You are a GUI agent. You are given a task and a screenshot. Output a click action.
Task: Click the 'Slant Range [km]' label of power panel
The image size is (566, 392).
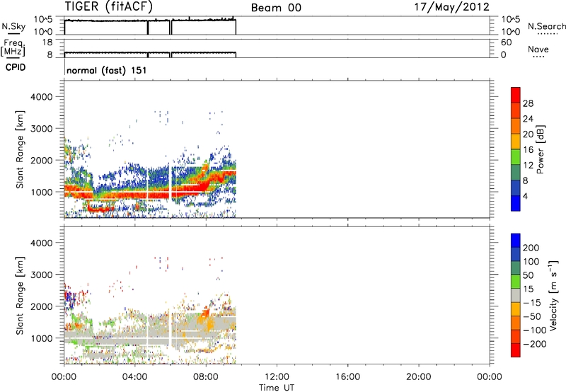(20, 149)
